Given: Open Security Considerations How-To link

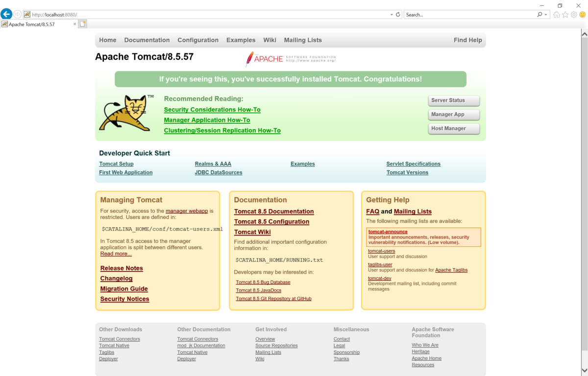Looking at the screenshot, I should [212, 110].
